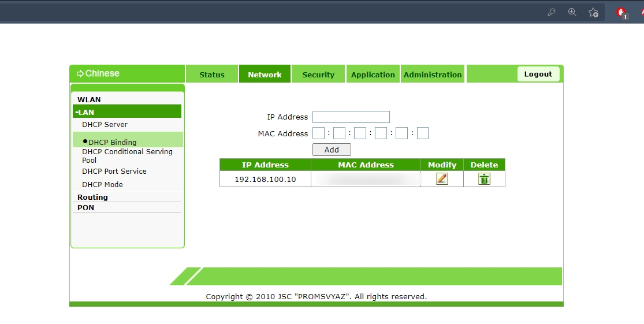
Task: Select the 192.168.100.10 table cell
Action: pos(265,179)
